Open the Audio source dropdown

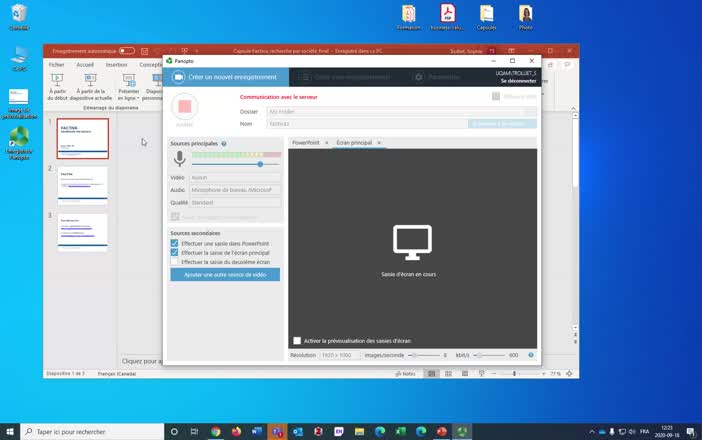tap(235, 190)
